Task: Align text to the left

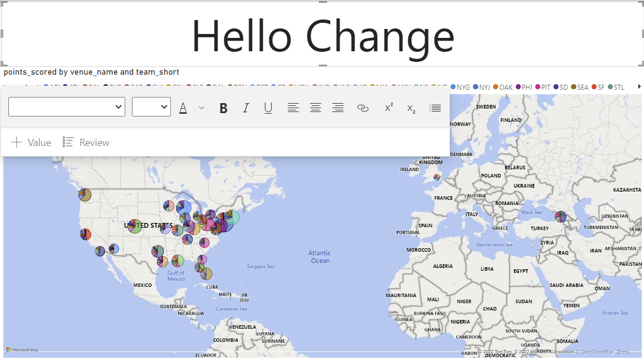Action: tap(293, 108)
